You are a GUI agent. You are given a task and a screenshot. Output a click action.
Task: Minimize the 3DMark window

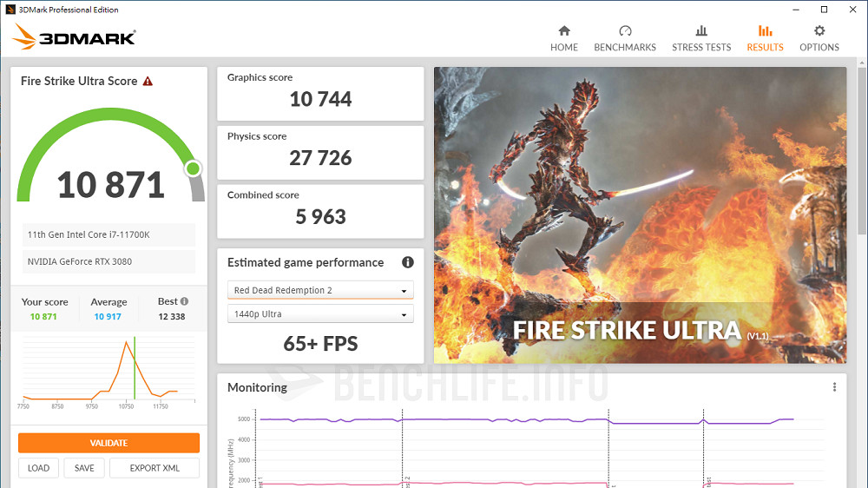796,10
